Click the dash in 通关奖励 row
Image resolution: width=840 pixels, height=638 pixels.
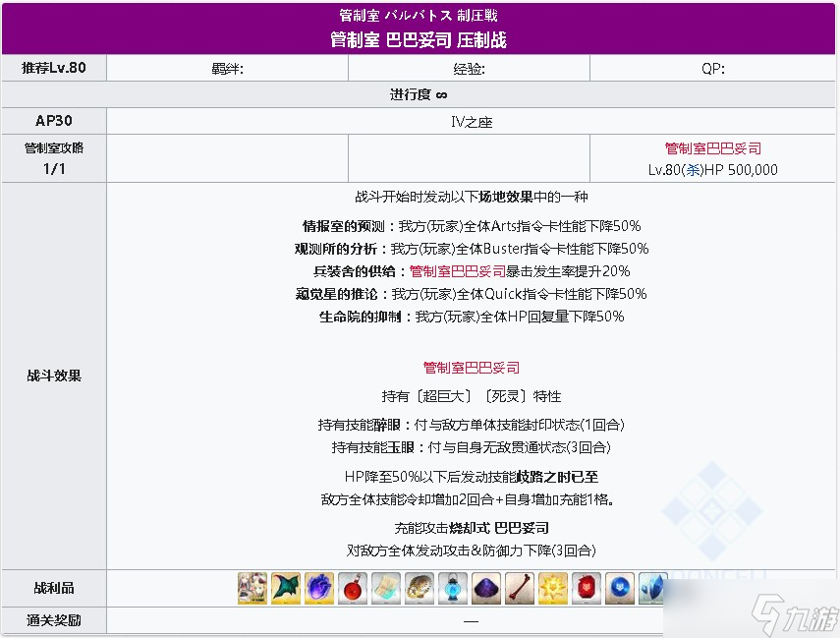(x=471, y=621)
